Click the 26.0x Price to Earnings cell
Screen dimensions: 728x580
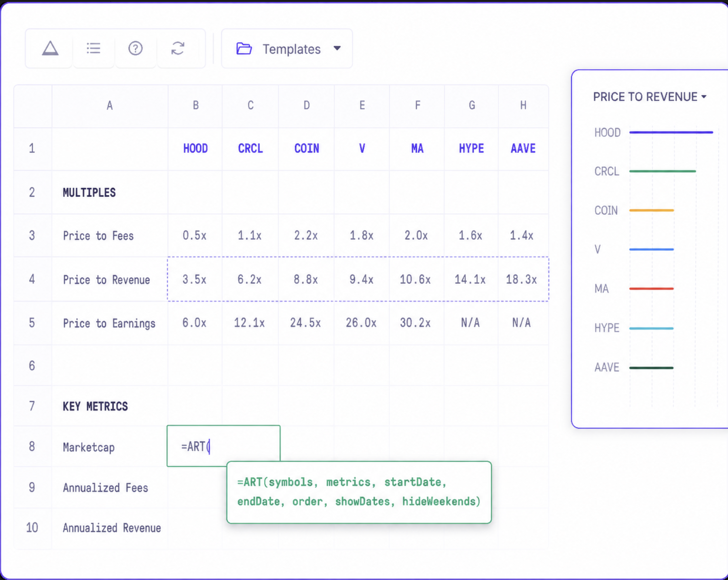click(361, 323)
